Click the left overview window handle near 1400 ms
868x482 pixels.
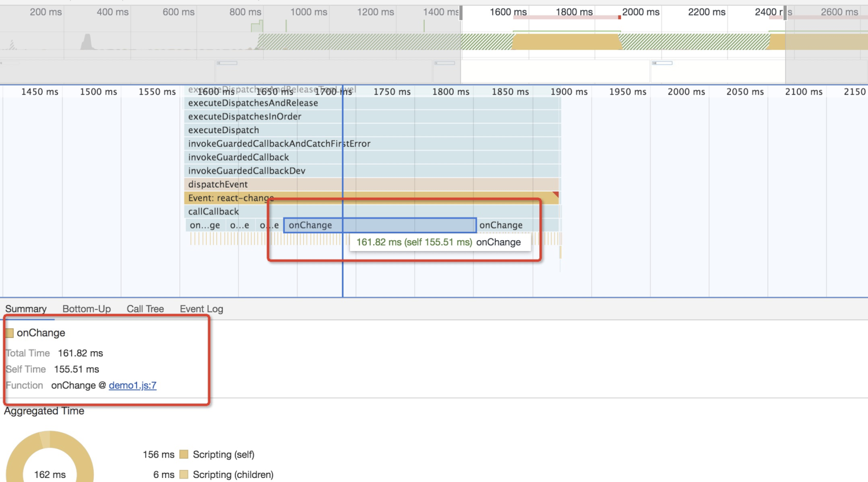pos(461,13)
